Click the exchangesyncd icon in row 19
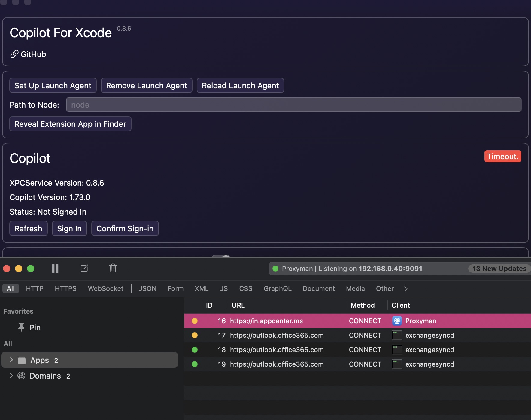The image size is (531, 420). click(397, 364)
